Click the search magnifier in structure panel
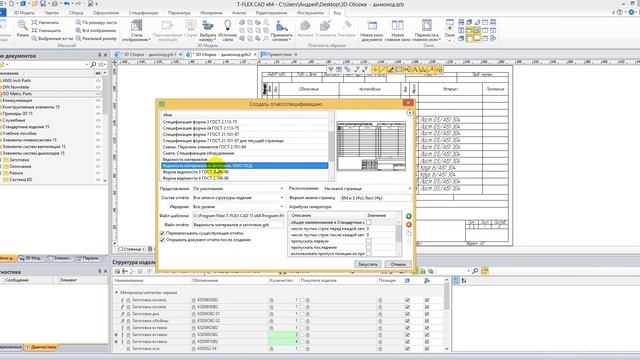 [x=475, y=271]
